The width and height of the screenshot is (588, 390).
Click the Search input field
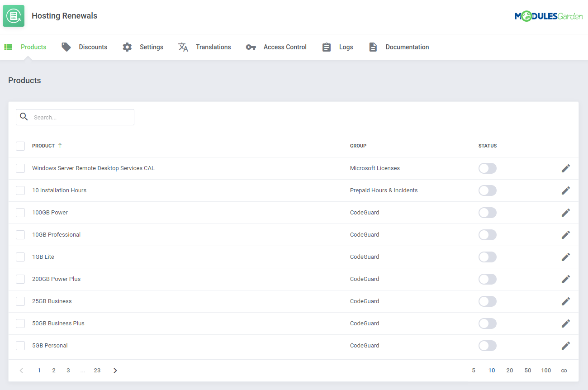point(75,117)
